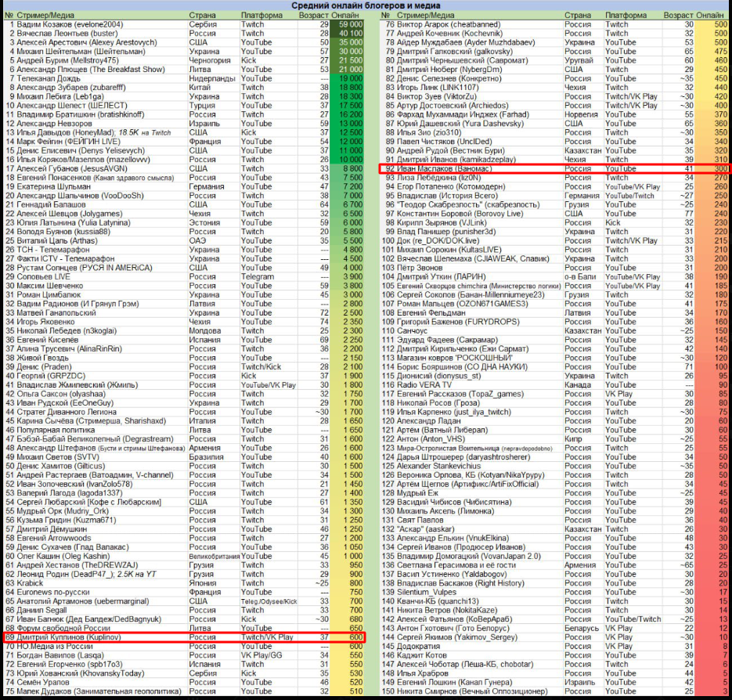
Task: Click the title "Средний онлайн блогеров и медиа"
Action: click(x=366, y=5)
